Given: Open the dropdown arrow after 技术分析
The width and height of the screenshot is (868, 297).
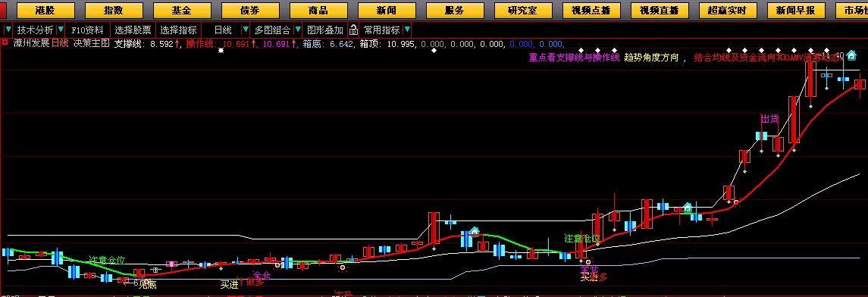Looking at the screenshot, I should coord(61,30).
